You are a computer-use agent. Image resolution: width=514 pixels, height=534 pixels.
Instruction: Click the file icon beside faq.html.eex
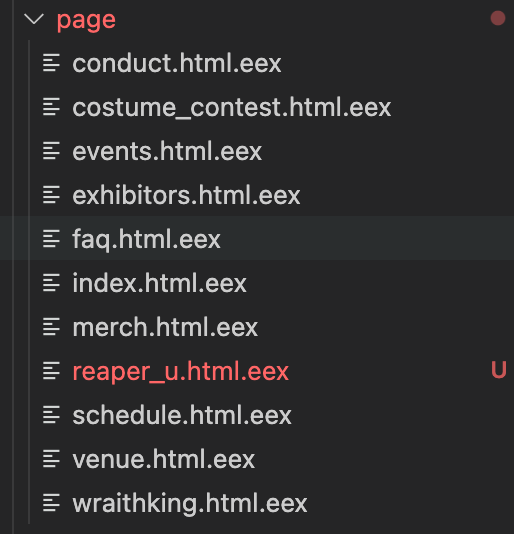(x=51, y=239)
